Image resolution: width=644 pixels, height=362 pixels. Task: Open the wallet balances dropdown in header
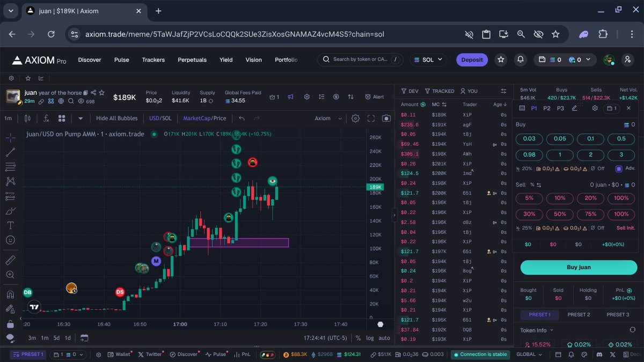coord(565,60)
